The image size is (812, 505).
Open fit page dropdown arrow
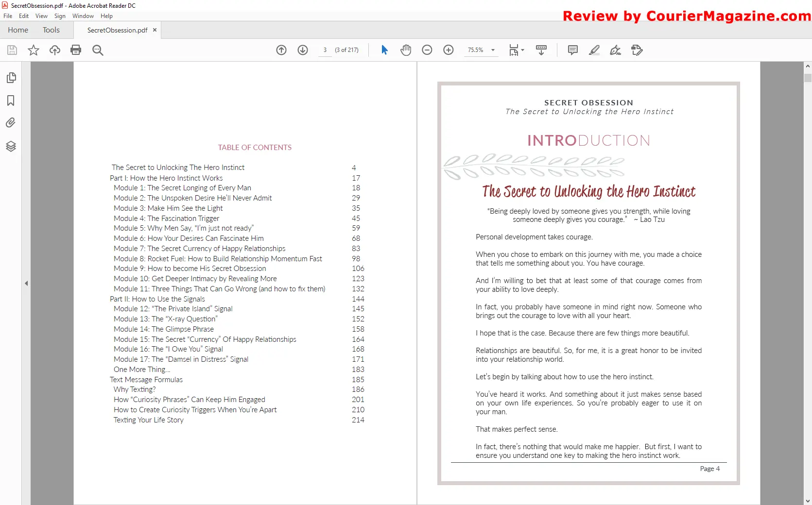(x=523, y=50)
